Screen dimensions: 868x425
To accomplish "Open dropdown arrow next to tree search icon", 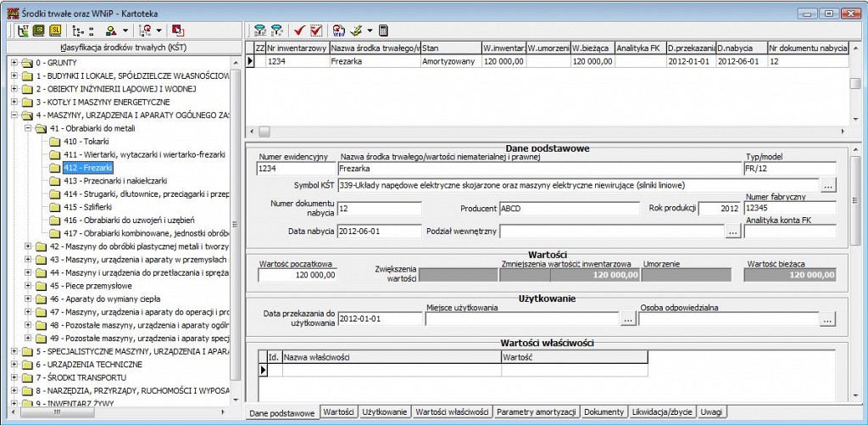I will tap(159, 30).
